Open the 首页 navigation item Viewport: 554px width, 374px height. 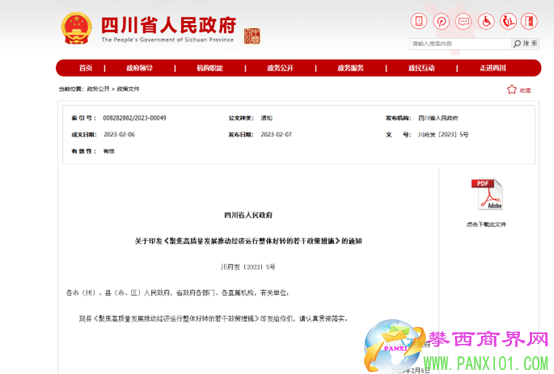coord(86,68)
